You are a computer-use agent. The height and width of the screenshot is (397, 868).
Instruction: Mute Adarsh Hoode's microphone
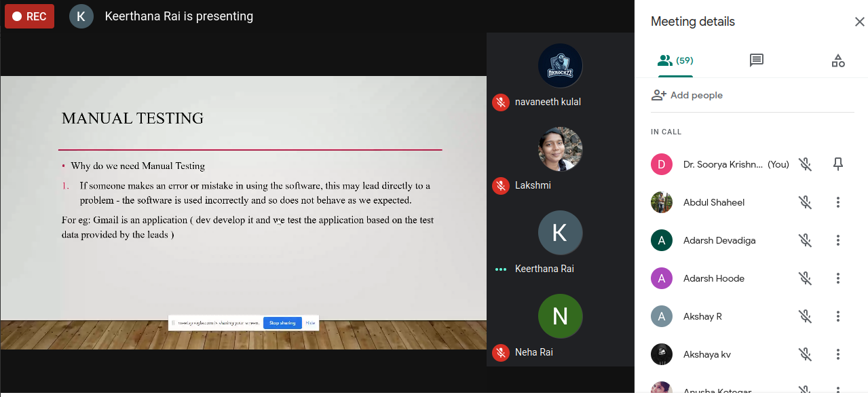click(x=805, y=278)
